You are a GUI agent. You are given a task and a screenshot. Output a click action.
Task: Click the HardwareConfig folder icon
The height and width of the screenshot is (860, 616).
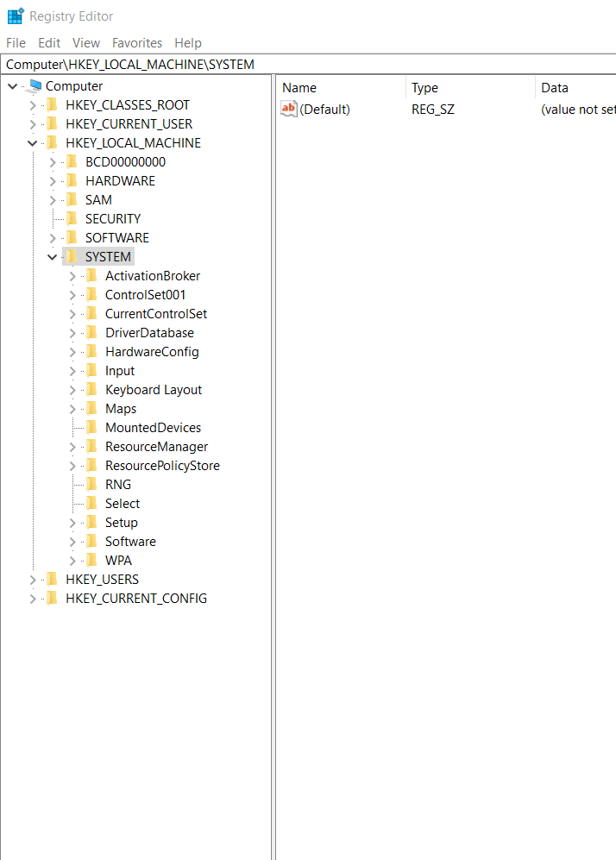pos(91,352)
